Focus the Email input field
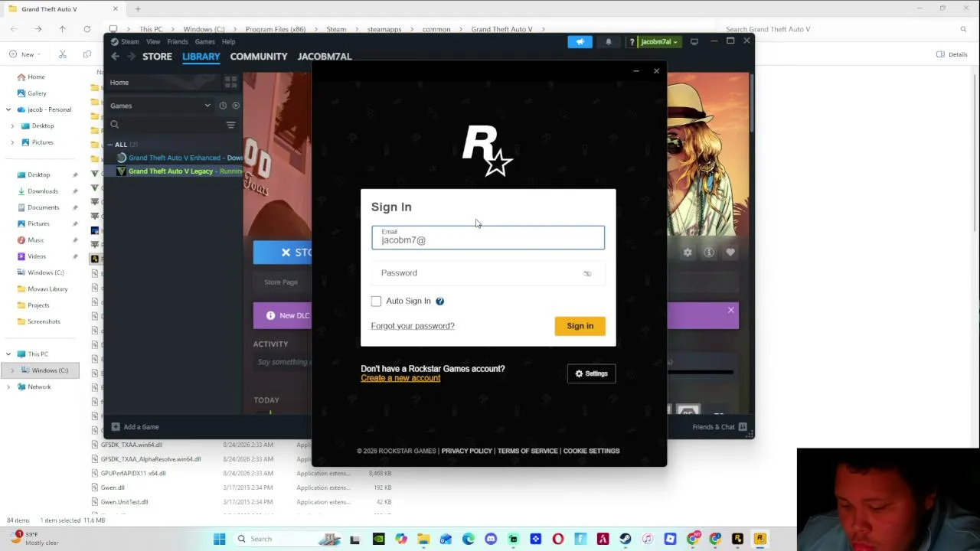The width and height of the screenshot is (980, 551). coord(488,237)
